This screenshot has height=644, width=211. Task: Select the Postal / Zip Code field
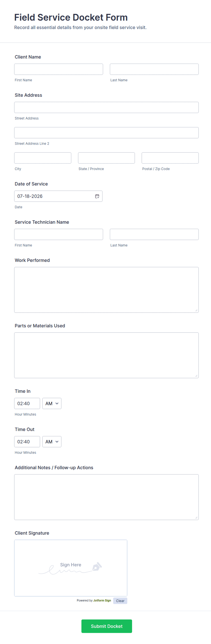(x=170, y=158)
